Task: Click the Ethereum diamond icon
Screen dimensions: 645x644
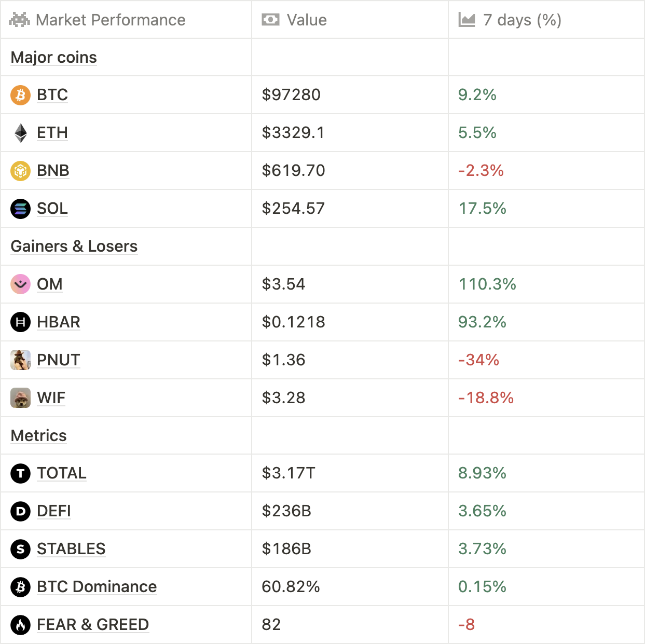Action: (21, 133)
